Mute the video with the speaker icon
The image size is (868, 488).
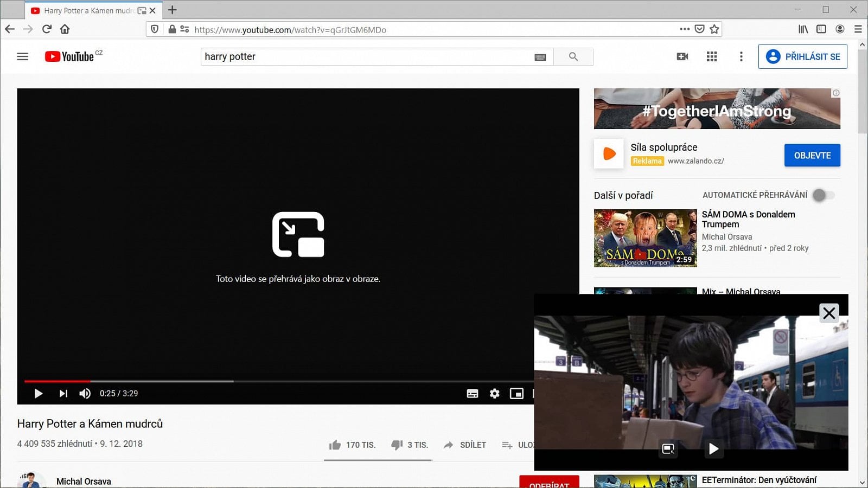[x=85, y=394]
